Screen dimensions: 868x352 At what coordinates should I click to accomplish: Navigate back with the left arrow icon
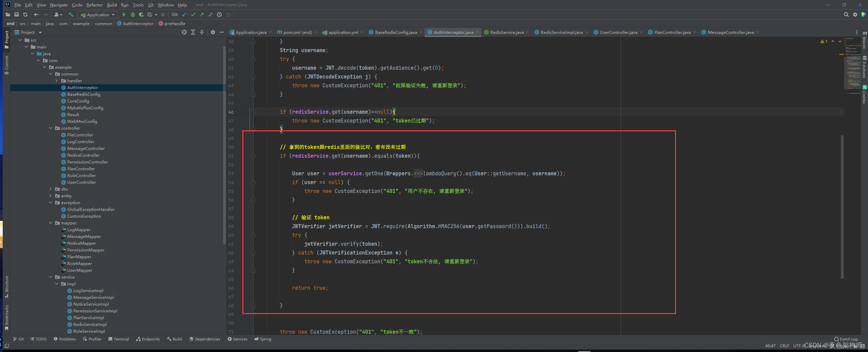(x=37, y=15)
